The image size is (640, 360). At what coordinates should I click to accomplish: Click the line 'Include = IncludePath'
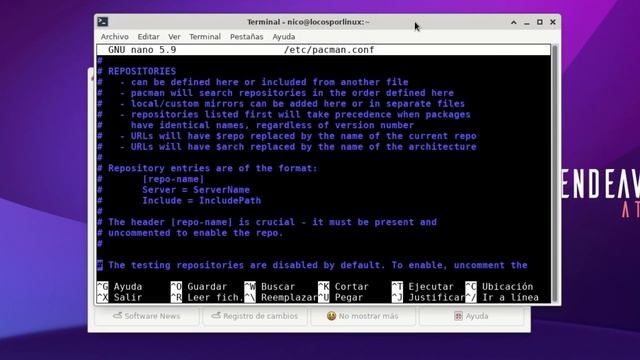click(202, 200)
